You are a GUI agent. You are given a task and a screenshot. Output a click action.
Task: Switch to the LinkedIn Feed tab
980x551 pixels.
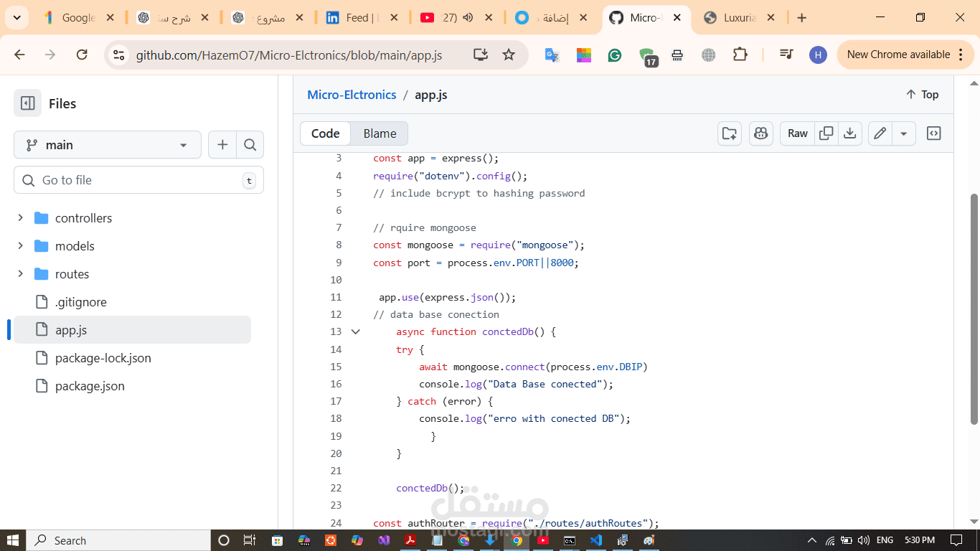pos(362,18)
